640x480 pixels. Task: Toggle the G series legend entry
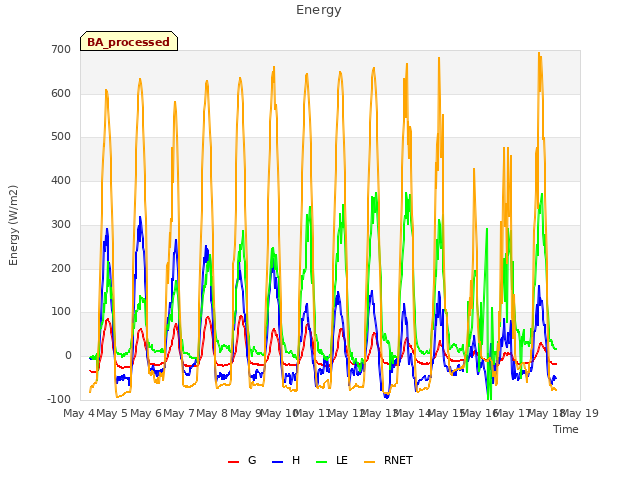tap(242, 460)
